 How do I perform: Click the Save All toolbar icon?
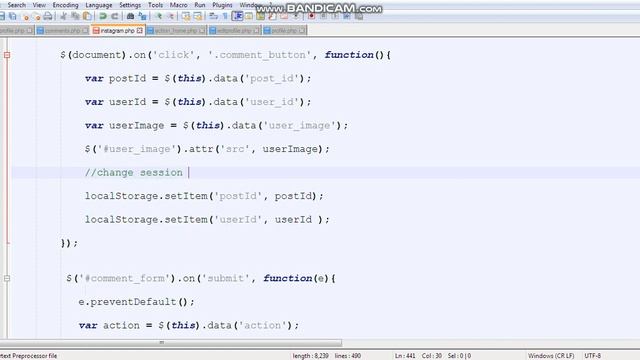(x=12, y=16)
